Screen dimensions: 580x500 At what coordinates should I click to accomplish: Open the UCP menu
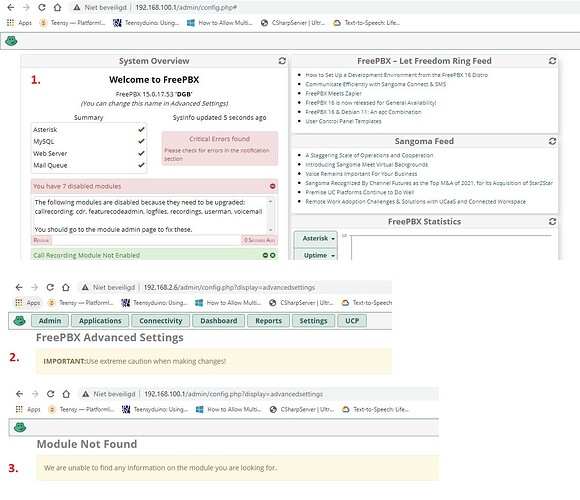(x=352, y=321)
